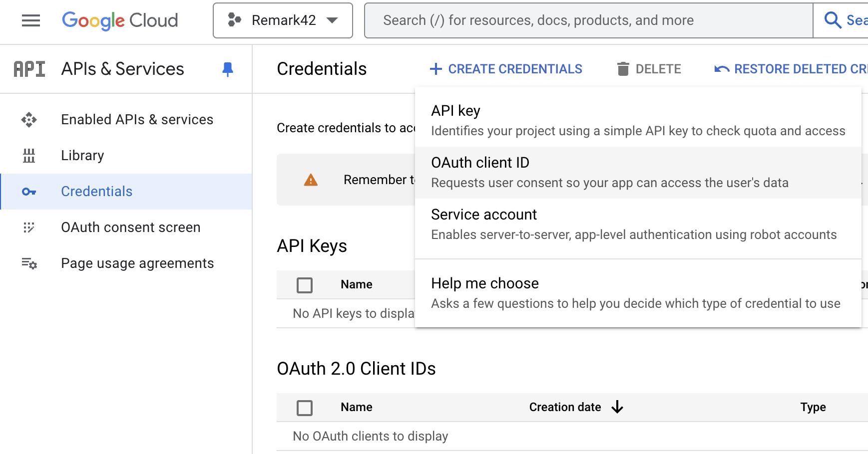Click the key icon next to Credentials
Image resolution: width=868 pixels, height=454 pixels.
click(30, 191)
